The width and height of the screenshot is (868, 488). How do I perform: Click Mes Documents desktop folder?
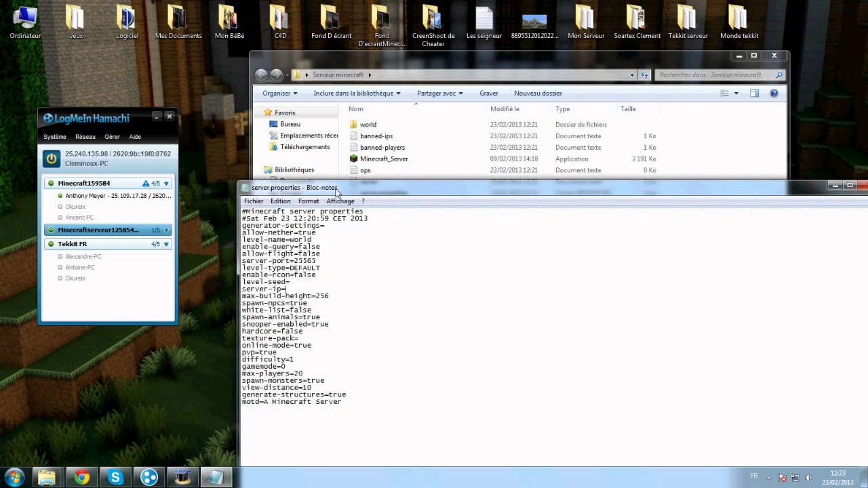[x=178, y=22]
